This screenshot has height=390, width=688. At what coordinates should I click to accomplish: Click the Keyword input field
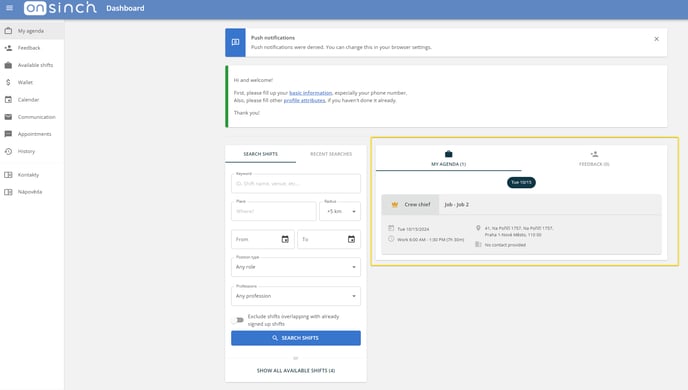296,183
